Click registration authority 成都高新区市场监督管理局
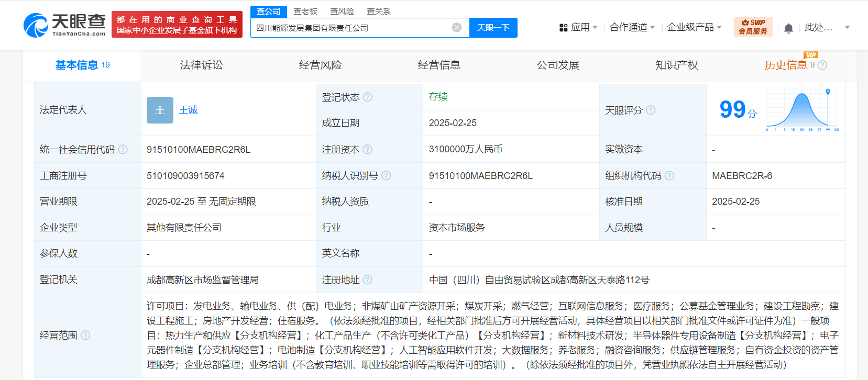Screen dimensions: 868x380 (203, 280)
